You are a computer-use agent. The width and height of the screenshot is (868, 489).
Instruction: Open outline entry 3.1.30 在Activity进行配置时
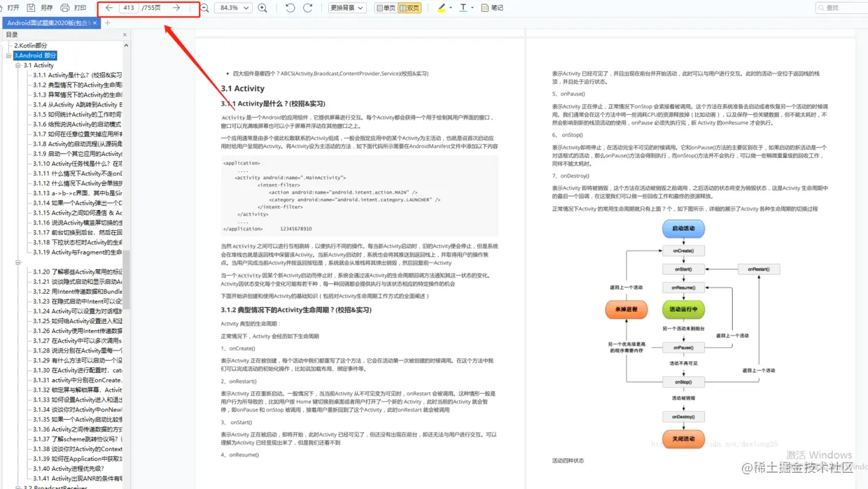[x=77, y=370]
